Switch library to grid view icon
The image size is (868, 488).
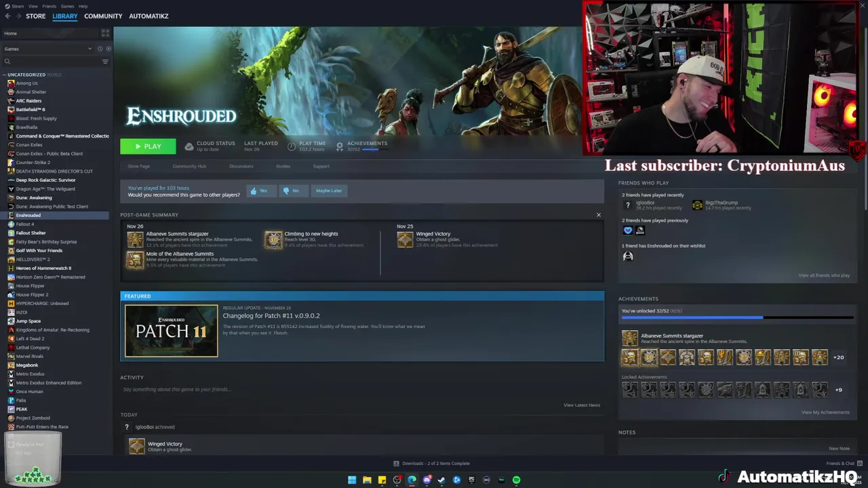click(x=105, y=33)
